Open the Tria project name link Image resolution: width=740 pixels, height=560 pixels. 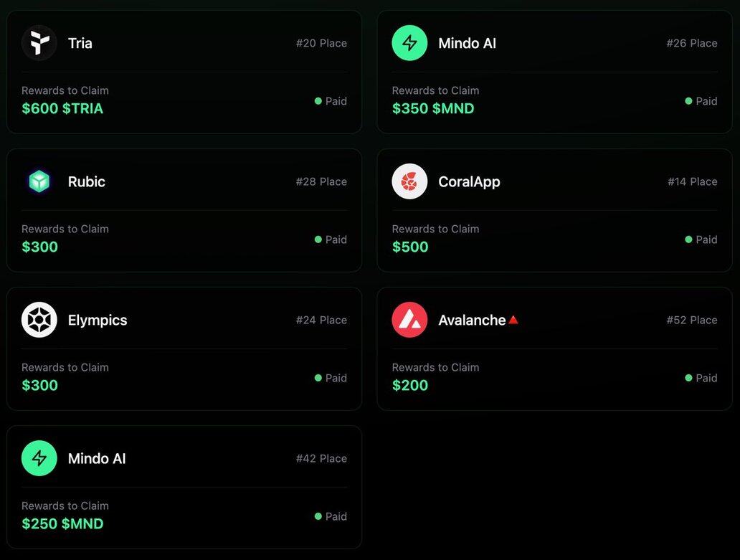click(x=80, y=43)
